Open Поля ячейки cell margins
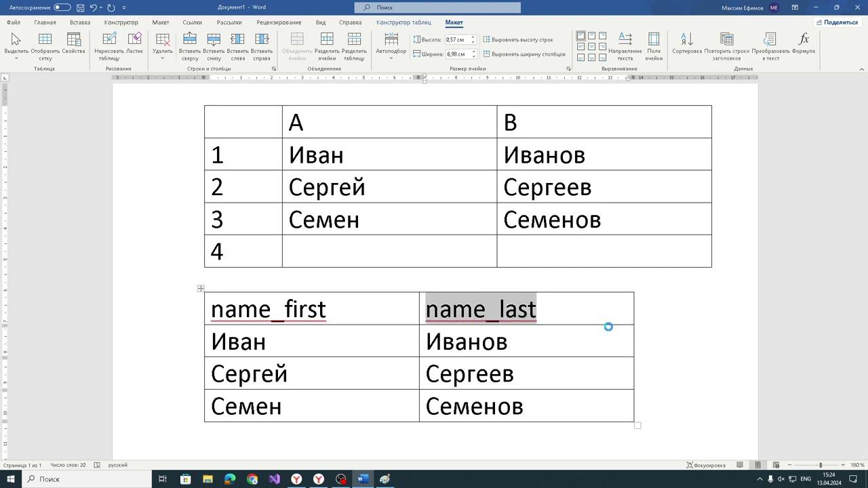 [x=654, y=46]
